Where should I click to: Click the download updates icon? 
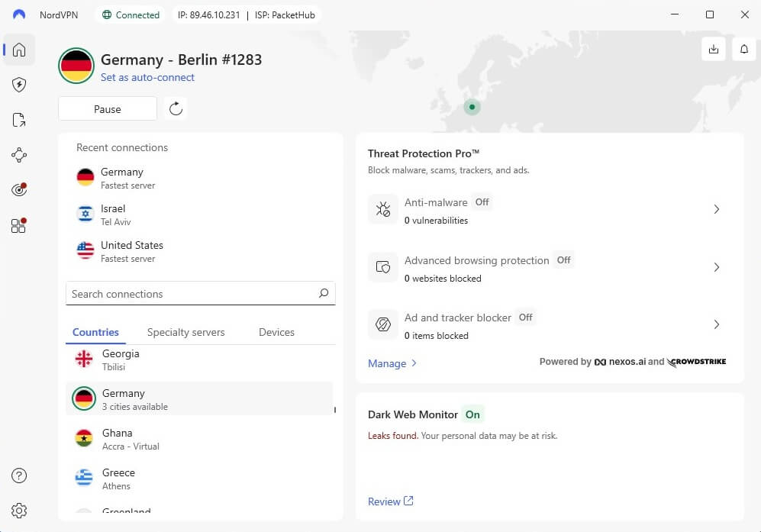714,48
